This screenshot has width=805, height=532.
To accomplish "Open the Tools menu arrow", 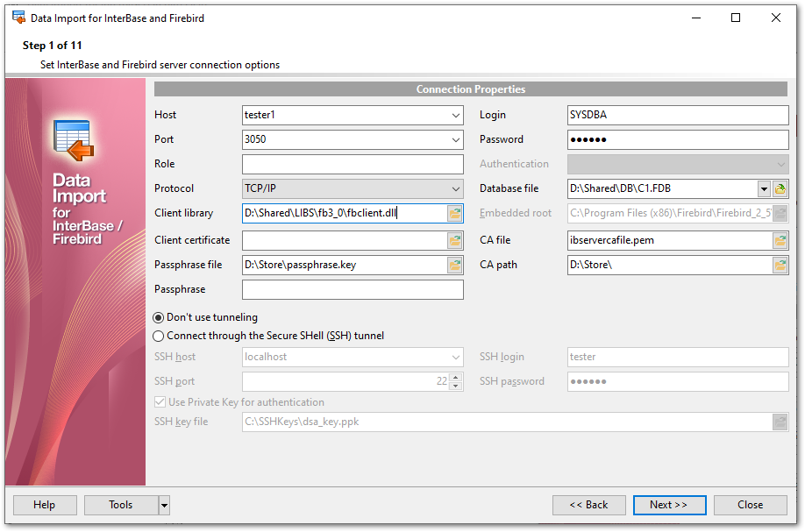I will pyautogui.click(x=164, y=505).
